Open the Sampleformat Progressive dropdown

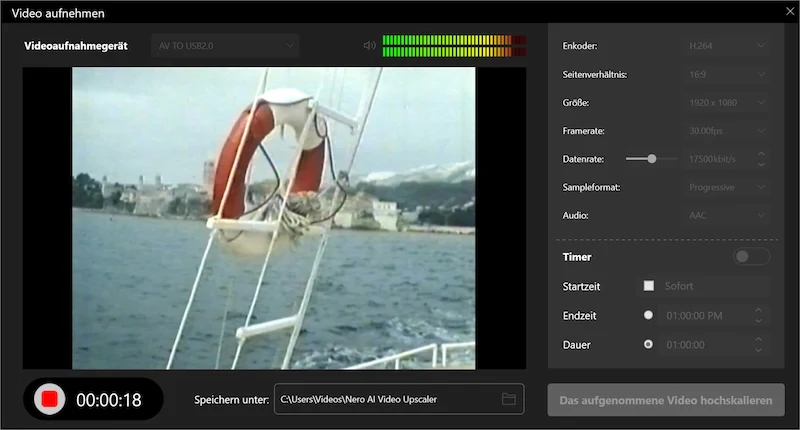point(727,187)
